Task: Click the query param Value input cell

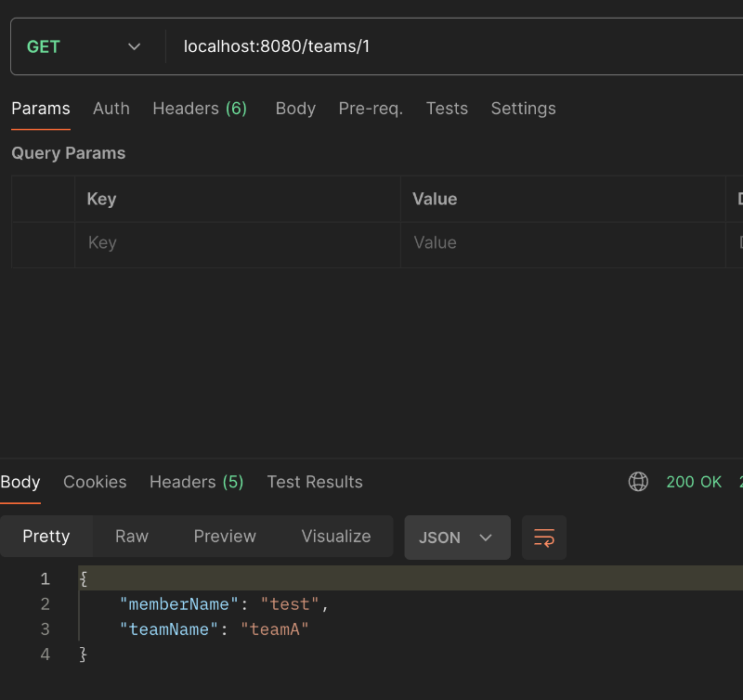Action: [563, 245]
